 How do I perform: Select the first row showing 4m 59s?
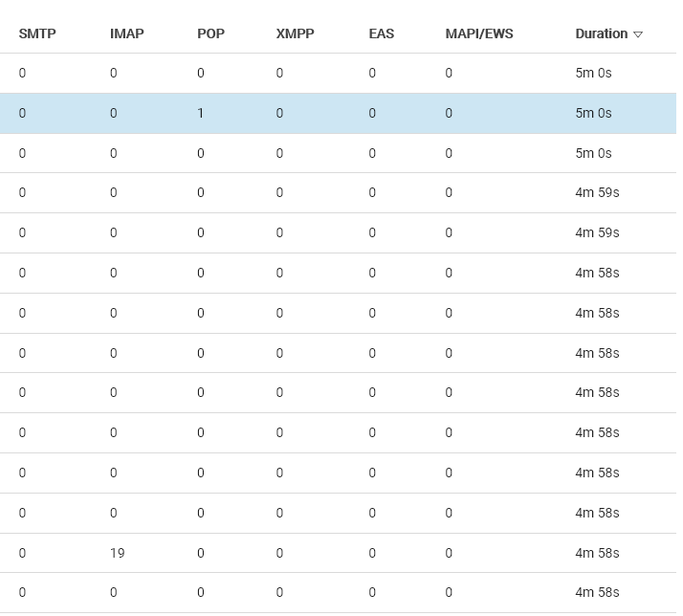pos(597,192)
